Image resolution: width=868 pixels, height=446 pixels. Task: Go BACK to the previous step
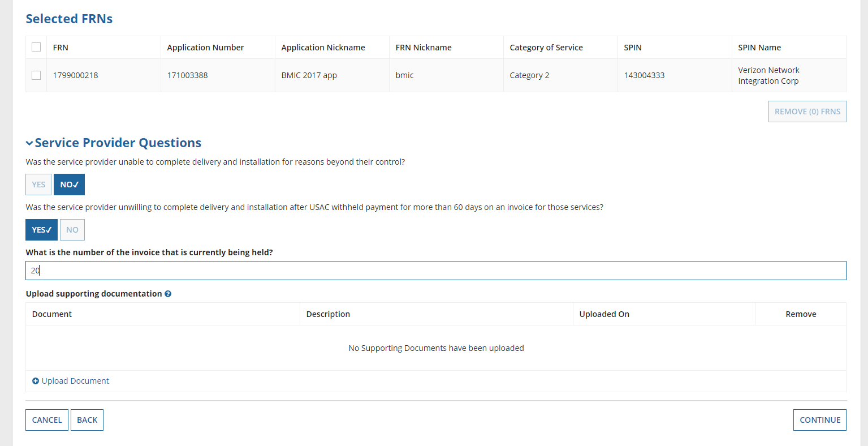[87, 420]
